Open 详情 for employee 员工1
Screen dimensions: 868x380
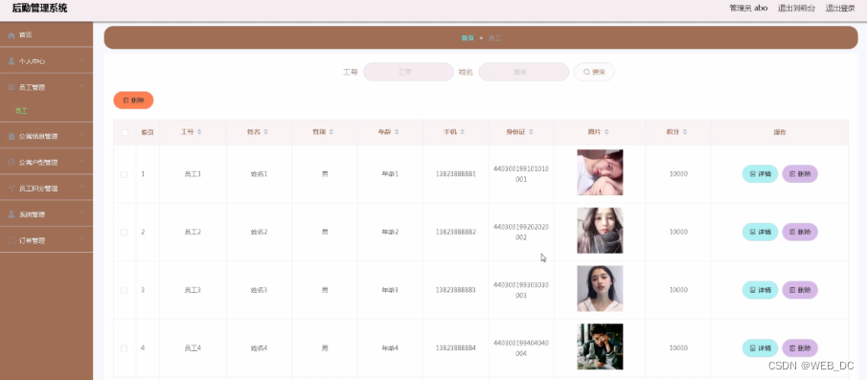760,173
